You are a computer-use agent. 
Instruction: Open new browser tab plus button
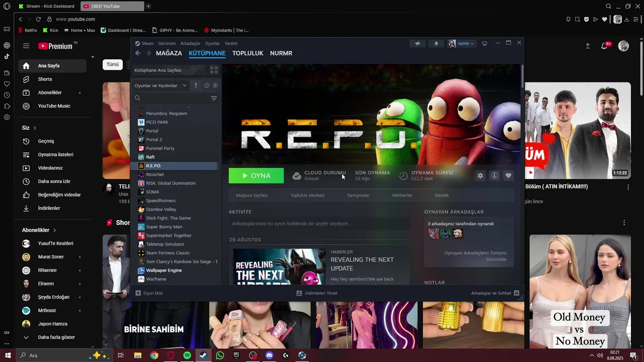[148, 6]
